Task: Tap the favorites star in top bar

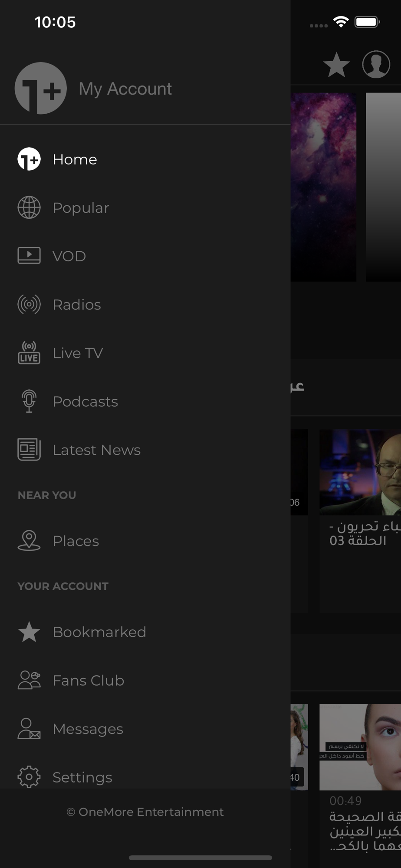Action: pyautogui.click(x=336, y=64)
